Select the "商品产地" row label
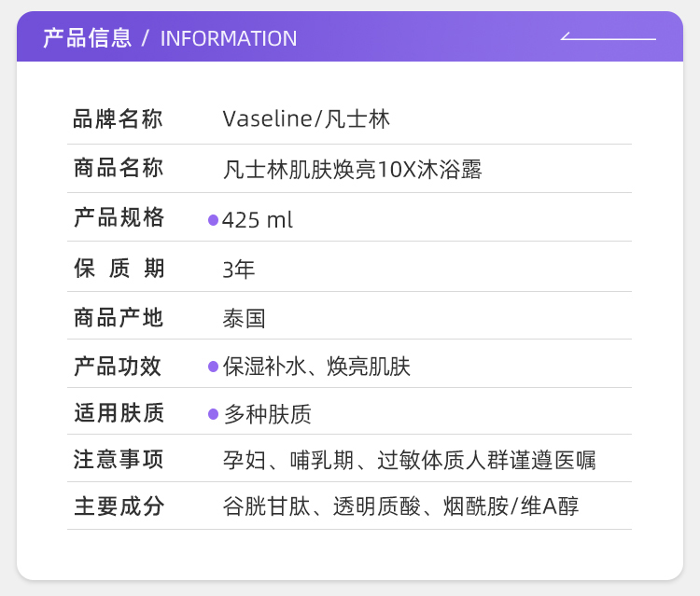The image size is (700, 596). (119, 318)
